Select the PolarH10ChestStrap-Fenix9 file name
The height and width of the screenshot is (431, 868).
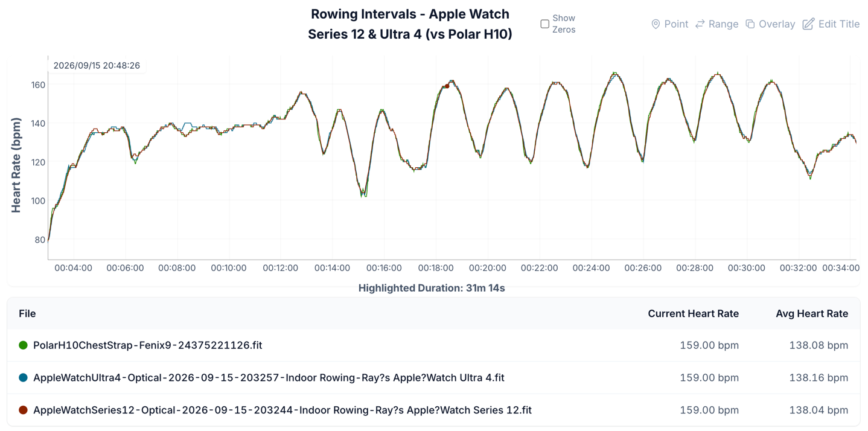point(148,345)
